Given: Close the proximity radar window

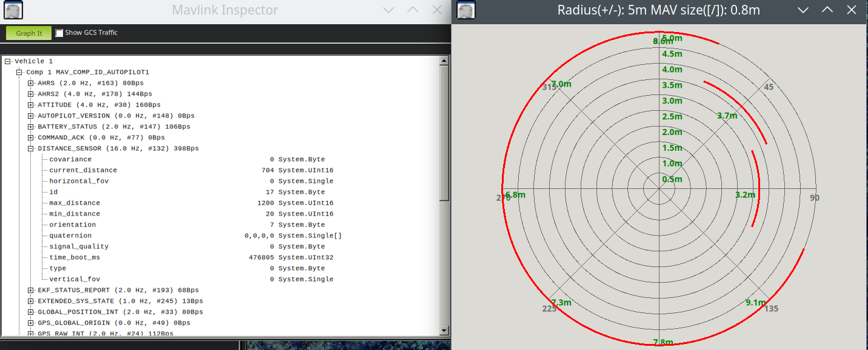Looking at the screenshot, I should (850, 10).
